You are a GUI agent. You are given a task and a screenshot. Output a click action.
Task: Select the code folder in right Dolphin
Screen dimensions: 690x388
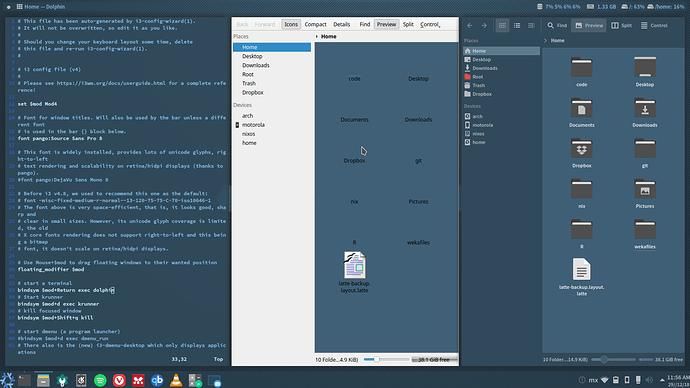pyautogui.click(x=581, y=71)
